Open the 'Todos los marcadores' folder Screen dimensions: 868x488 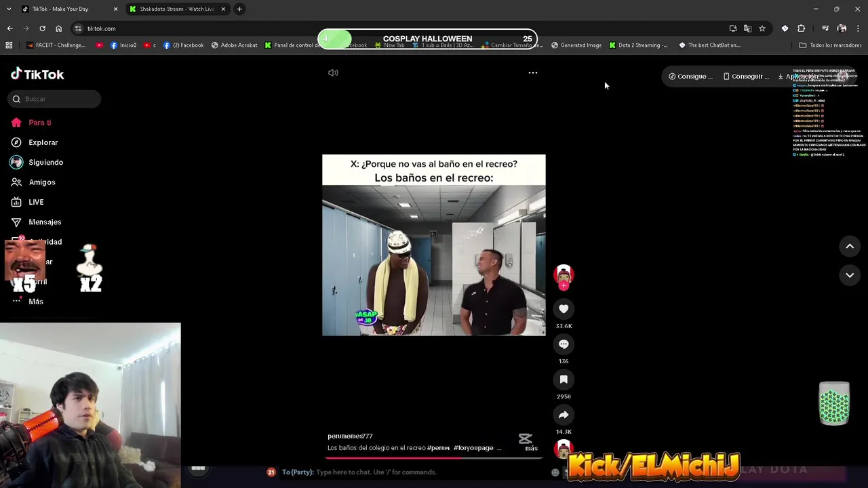(x=830, y=45)
